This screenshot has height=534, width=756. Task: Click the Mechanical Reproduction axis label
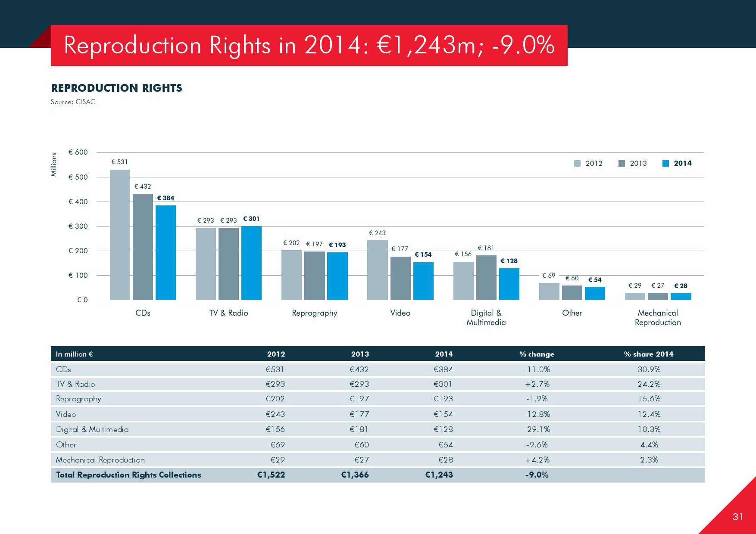pyautogui.click(x=658, y=318)
